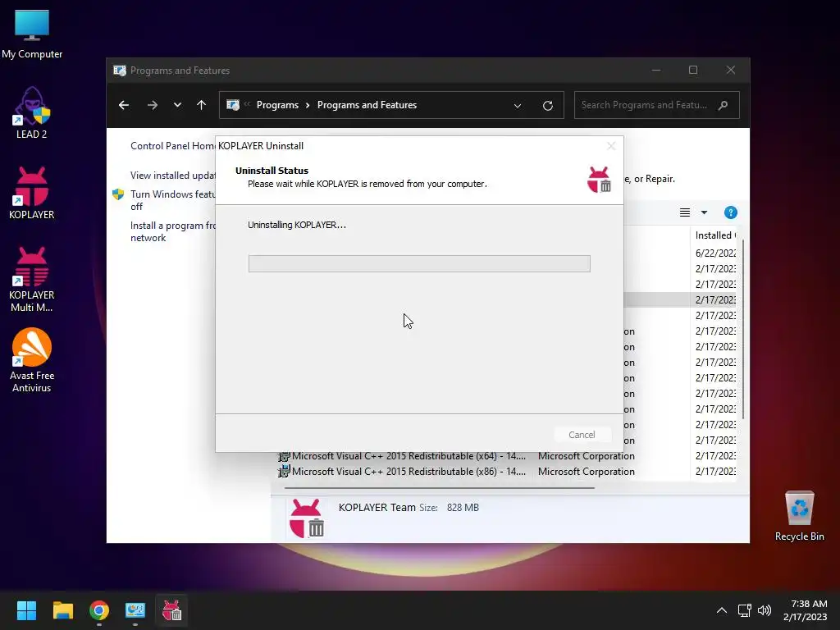
Task: Close the KOPLAYER Uninstall dialog
Action: [610, 146]
